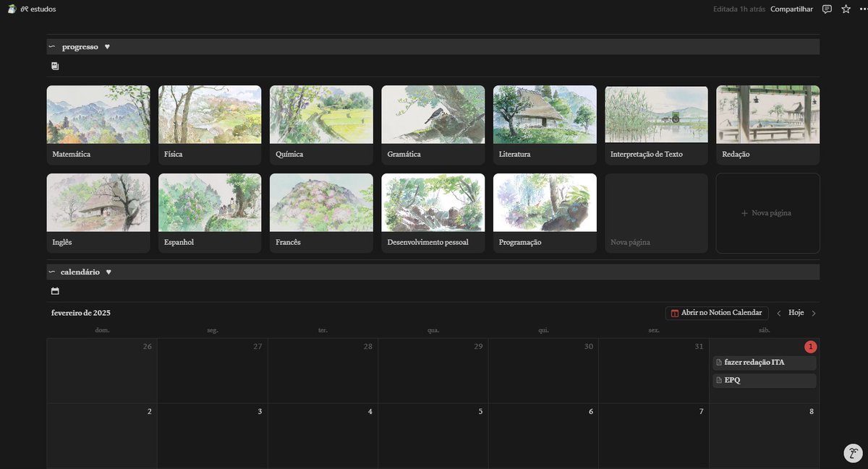This screenshot has width=868, height=469.
Task: Click the fevereiro de 2025 month label
Action: tap(81, 313)
